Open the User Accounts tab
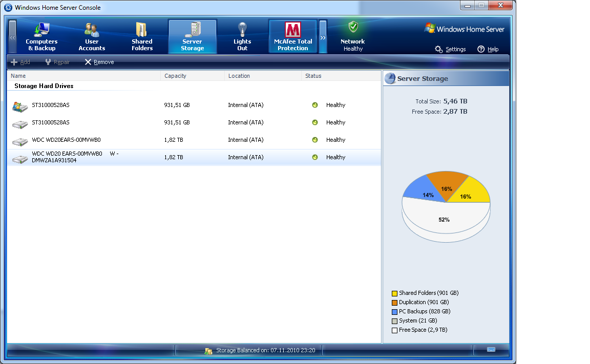The width and height of the screenshot is (590, 364). tap(92, 36)
